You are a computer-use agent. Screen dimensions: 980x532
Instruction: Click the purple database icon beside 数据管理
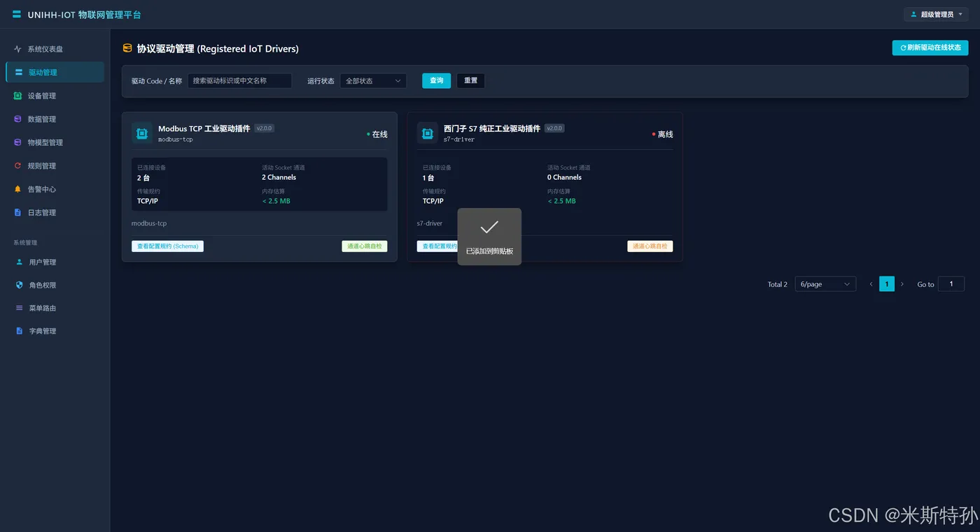(18, 119)
